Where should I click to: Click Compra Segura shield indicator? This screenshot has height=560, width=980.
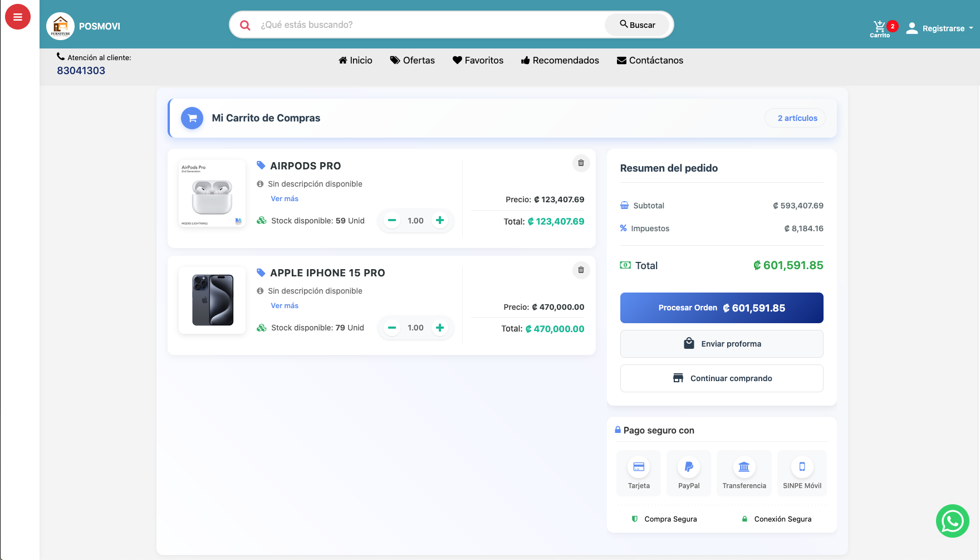(664, 519)
